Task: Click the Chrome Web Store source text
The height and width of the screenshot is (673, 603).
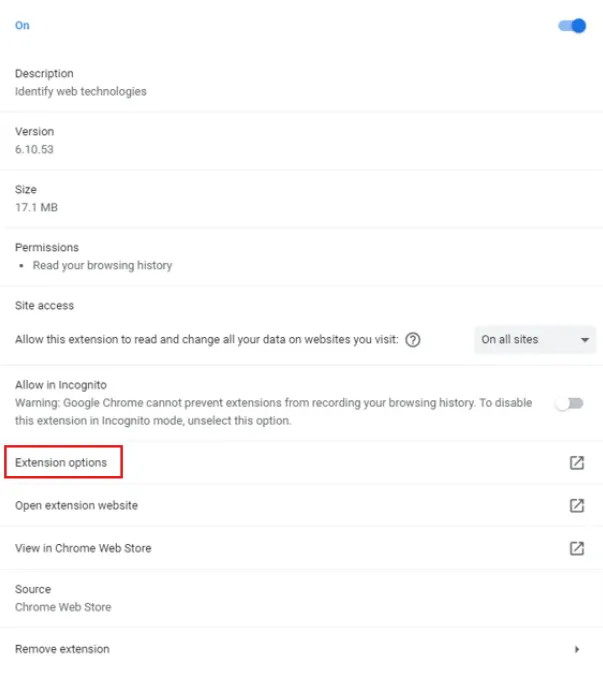Action: click(63, 607)
